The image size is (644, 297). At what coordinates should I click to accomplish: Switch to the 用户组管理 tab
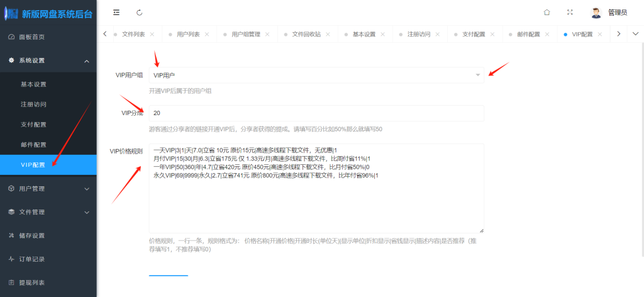point(246,34)
